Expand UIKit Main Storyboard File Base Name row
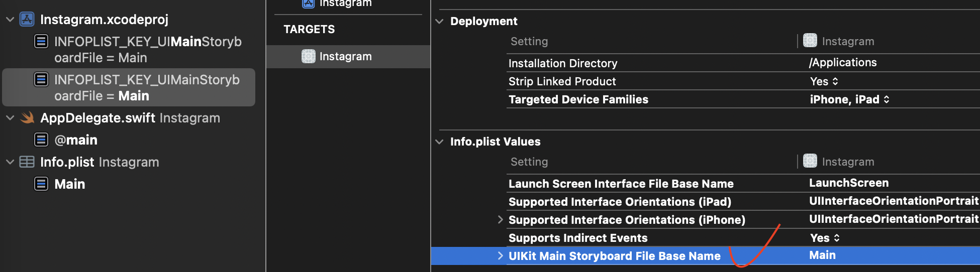Viewport: 980px width, 272px height. [x=500, y=255]
